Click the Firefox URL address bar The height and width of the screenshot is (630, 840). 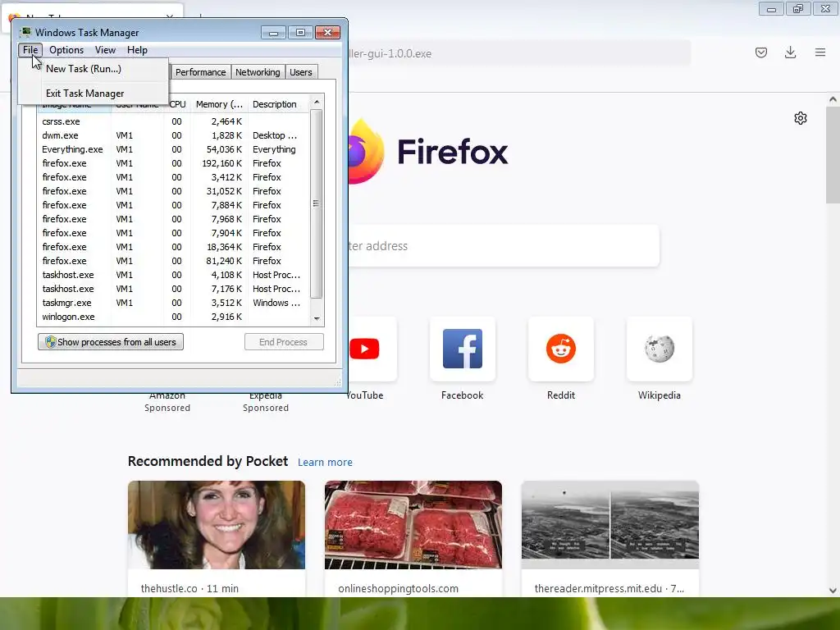click(x=518, y=53)
